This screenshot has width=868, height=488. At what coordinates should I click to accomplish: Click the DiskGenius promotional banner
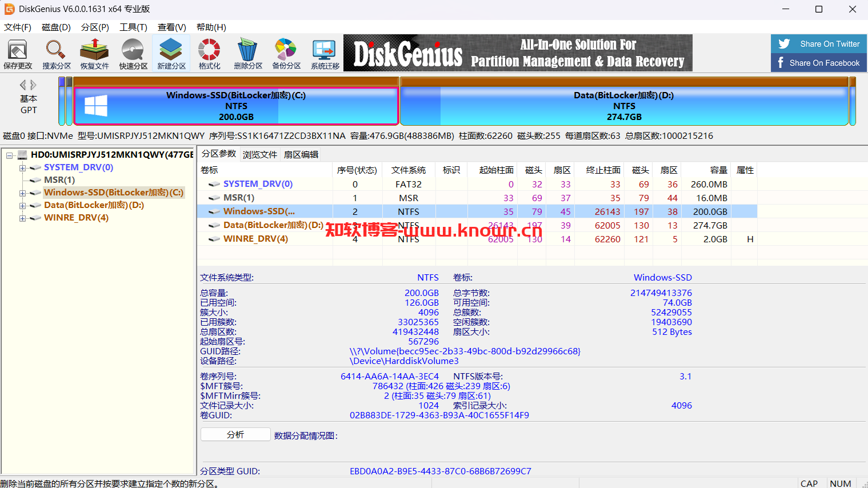coord(518,53)
